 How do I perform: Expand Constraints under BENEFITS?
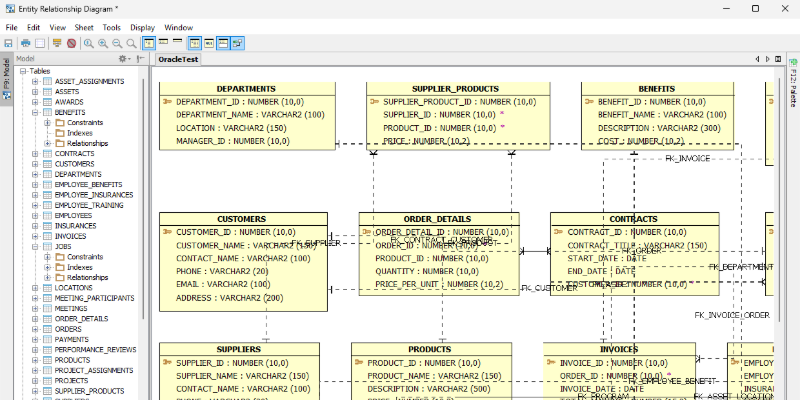tap(47, 122)
